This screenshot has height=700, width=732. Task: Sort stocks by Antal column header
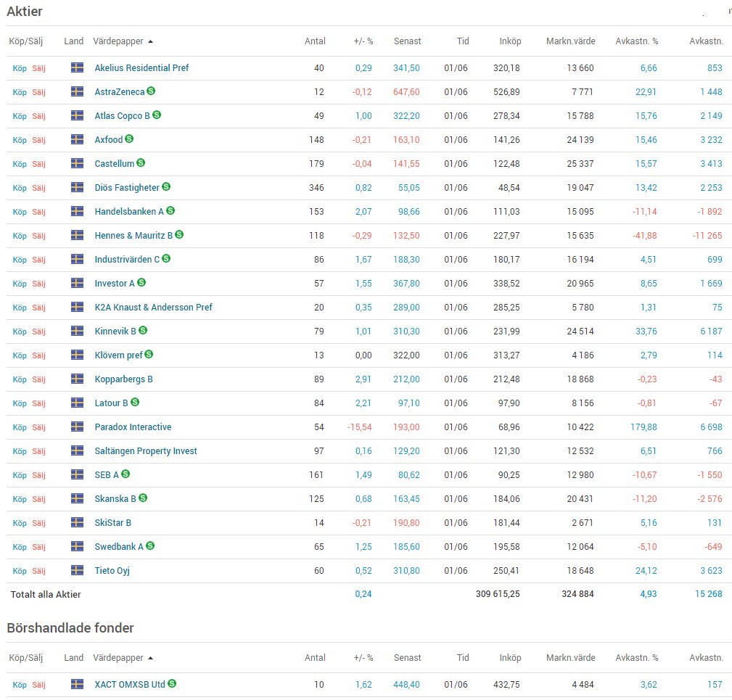[315, 41]
